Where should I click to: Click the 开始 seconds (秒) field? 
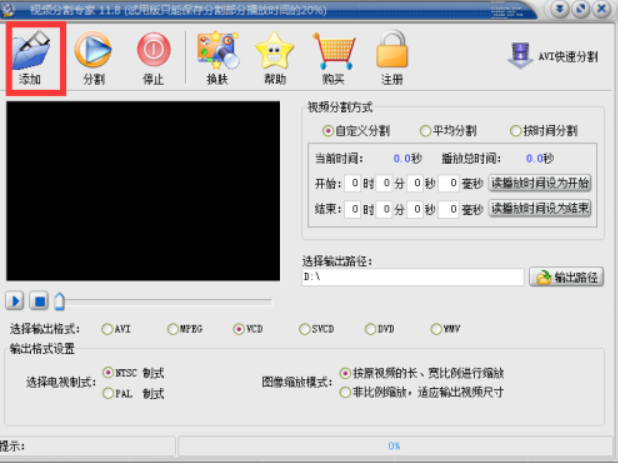(x=415, y=183)
